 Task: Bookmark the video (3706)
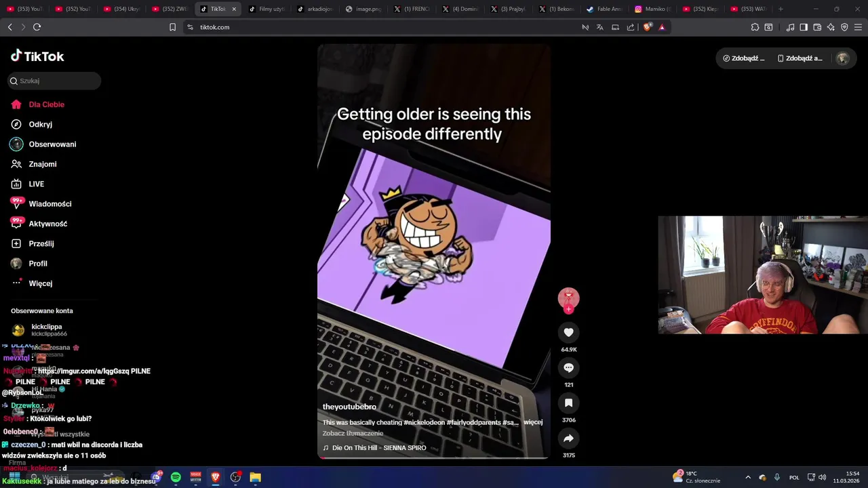pyautogui.click(x=568, y=403)
